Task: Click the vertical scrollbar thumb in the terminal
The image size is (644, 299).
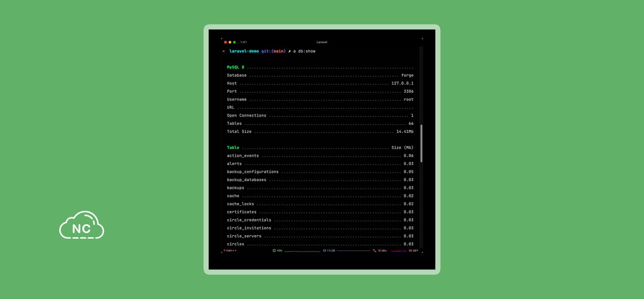Action: pos(421,143)
